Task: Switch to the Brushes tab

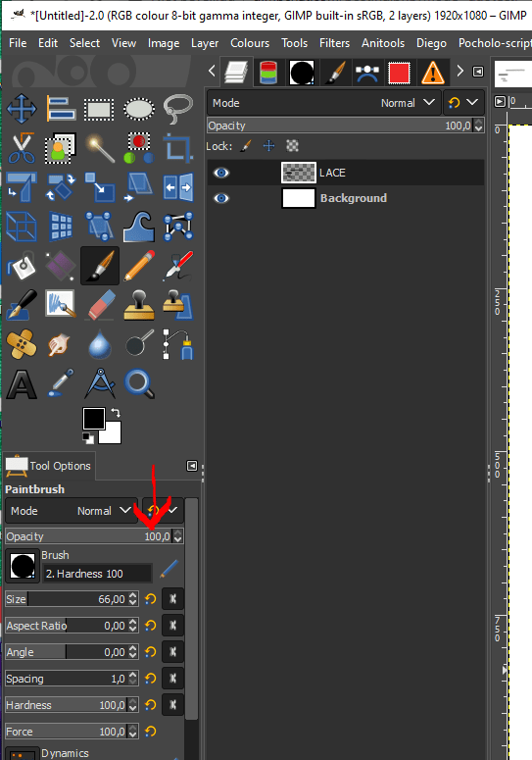Action: [x=302, y=73]
